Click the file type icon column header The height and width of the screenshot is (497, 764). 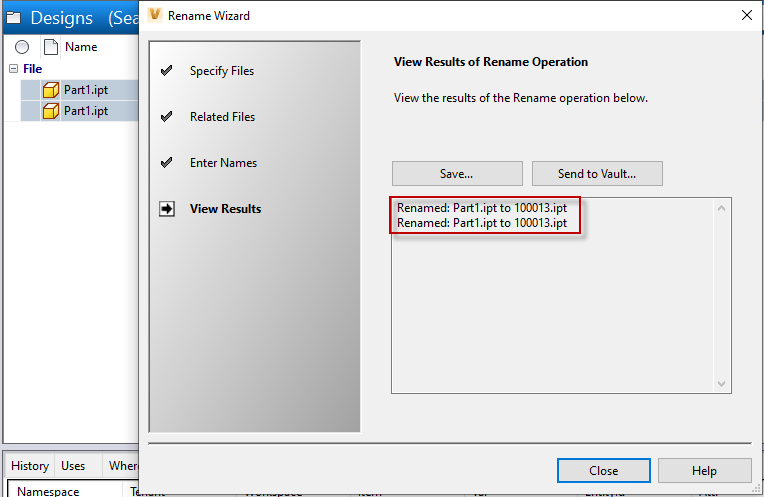(50, 47)
